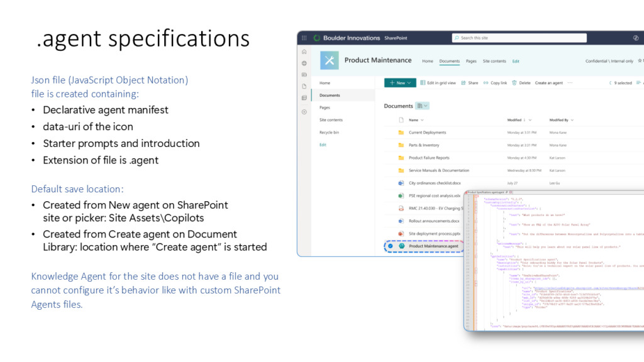Image resolution: width=644 pixels, height=362 pixels.
Task: Toggle the selection check for Product Maintenance.agent
Action: click(391, 246)
